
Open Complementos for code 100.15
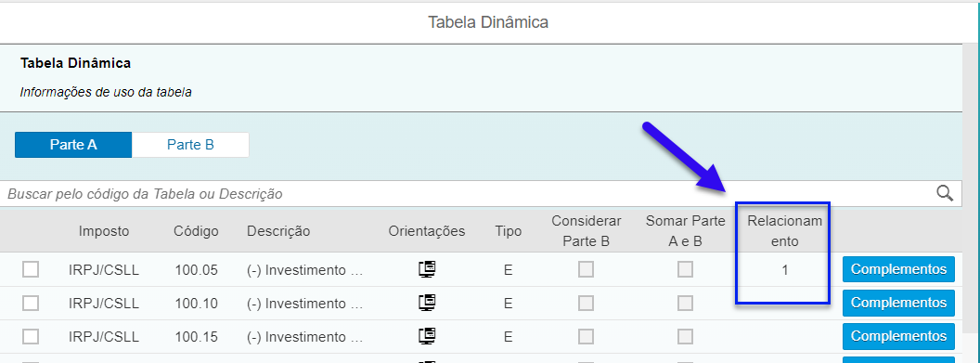(898, 337)
